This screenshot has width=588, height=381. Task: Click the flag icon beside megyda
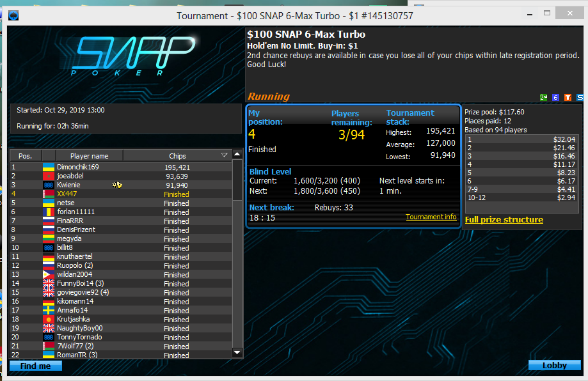coord(49,238)
